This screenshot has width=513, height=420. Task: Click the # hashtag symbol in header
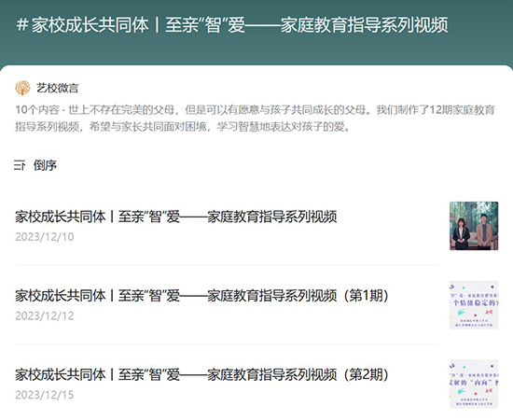(22, 25)
